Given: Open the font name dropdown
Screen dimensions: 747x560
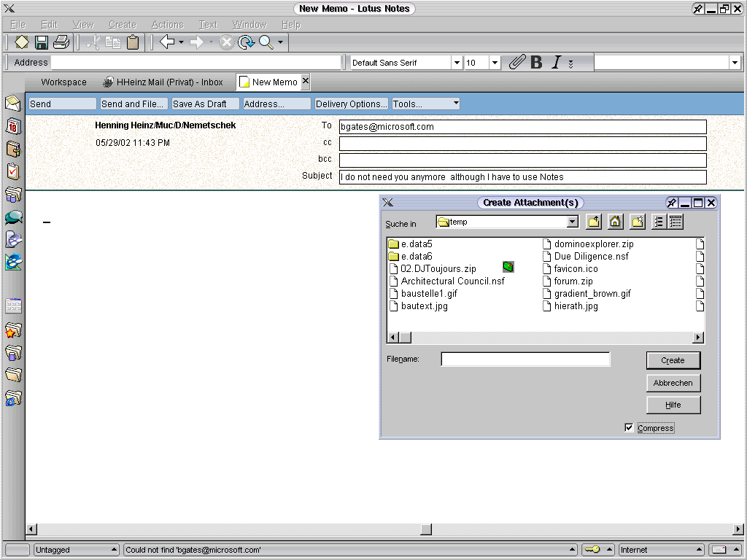Looking at the screenshot, I should (x=457, y=63).
